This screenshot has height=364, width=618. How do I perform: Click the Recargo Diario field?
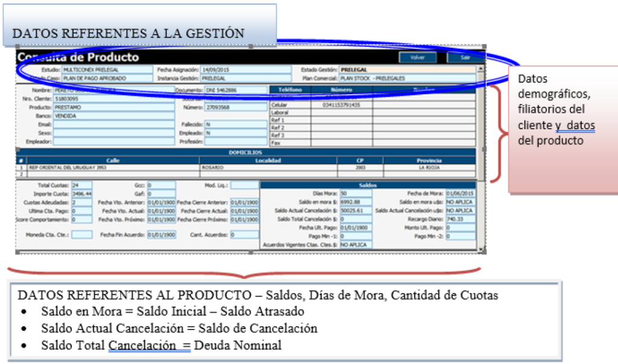point(459,220)
